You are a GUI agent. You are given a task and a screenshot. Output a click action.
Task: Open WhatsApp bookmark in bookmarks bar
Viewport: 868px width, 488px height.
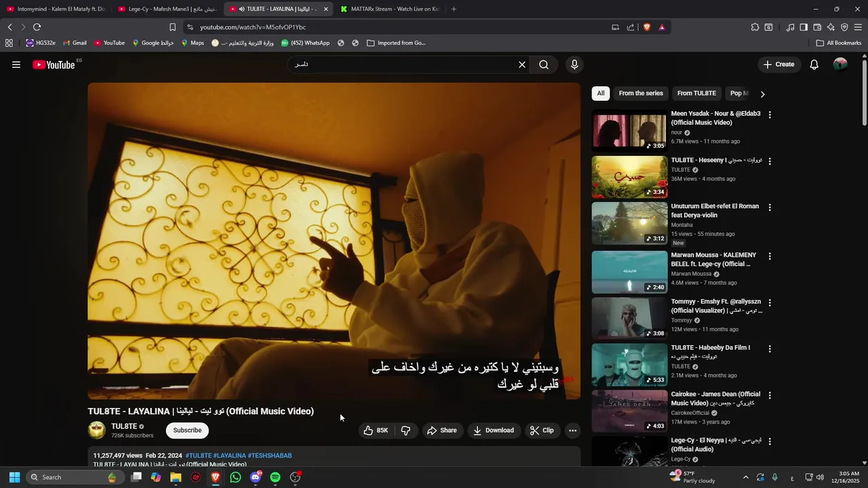click(305, 43)
